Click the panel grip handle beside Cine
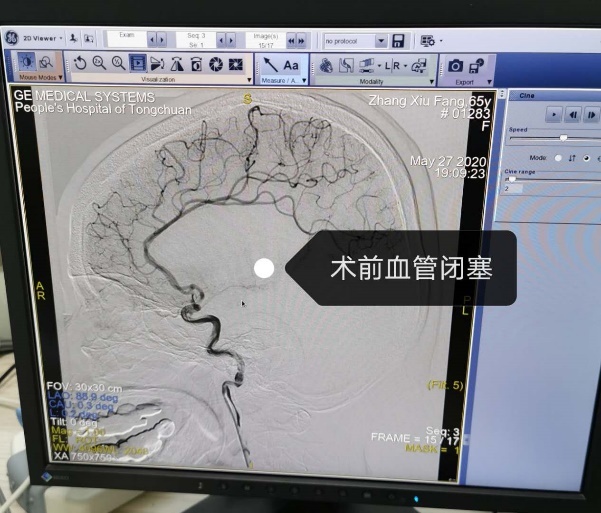The image size is (601, 513). (502, 94)
